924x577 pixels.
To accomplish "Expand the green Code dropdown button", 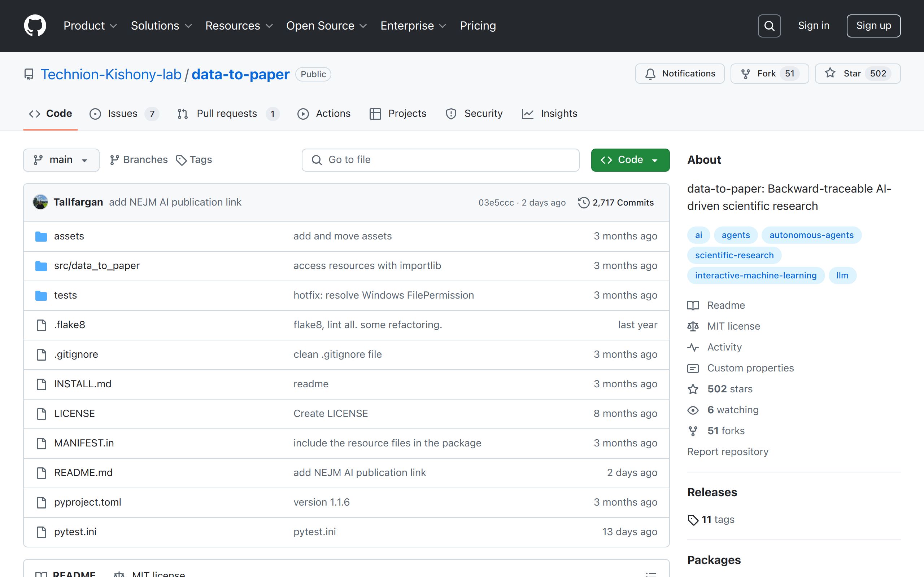I will 630,160.
